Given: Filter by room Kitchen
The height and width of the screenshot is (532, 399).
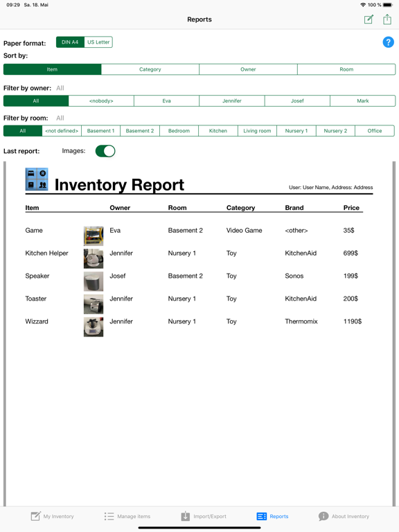Looking at the screenshot, I should click(x=218, y=131).
